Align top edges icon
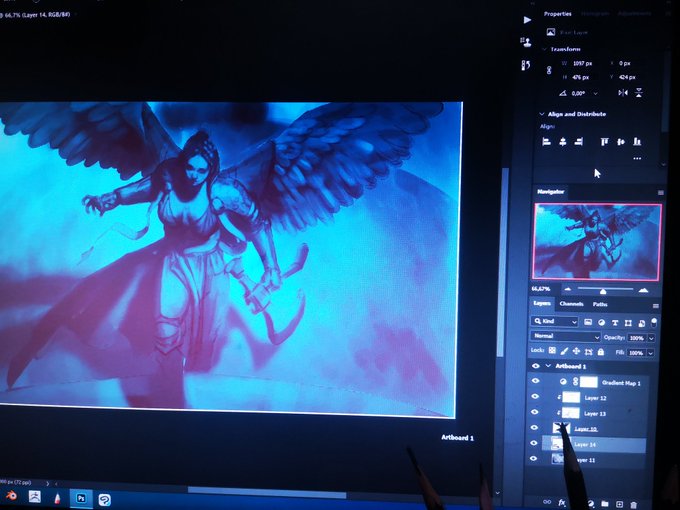 click(x=604, y=141)
